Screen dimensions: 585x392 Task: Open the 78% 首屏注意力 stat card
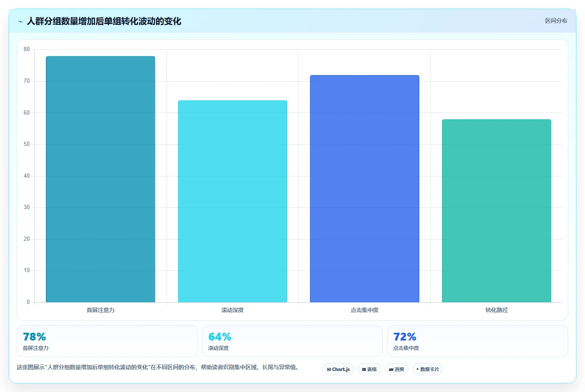click(x=107, y=341)
